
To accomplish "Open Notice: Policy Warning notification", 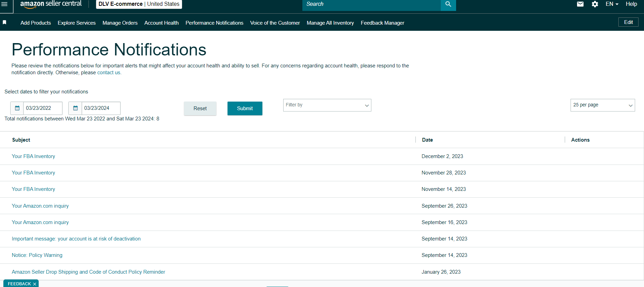I will click(37, 255).
